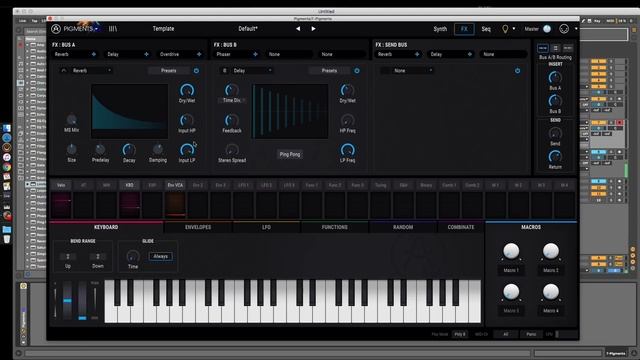
Task: Click the move handle on Bus A Delay slot
Action: (x=146, y=54)
